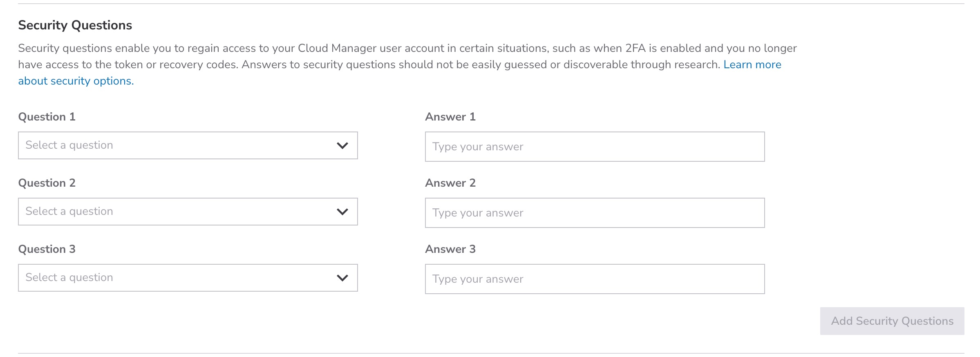
Task: Click the 'about security options.' link text
Action: (x=76, y=81)
